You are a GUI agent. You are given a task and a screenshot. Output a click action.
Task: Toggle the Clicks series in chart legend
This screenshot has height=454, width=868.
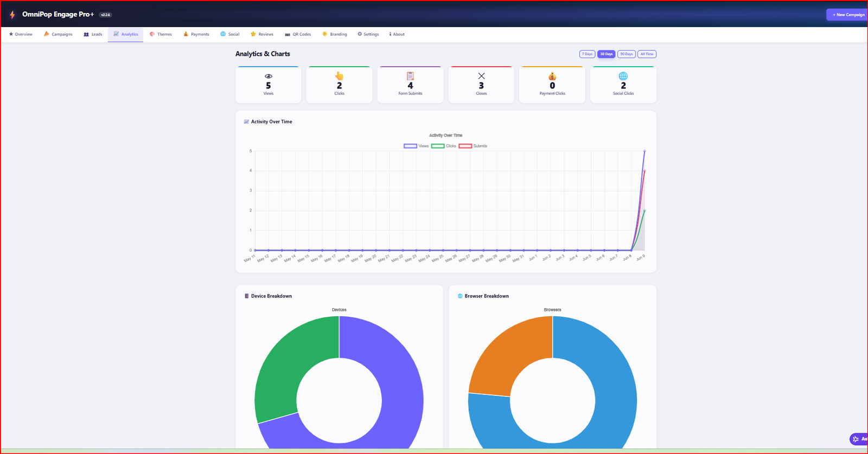coord(444,146)
